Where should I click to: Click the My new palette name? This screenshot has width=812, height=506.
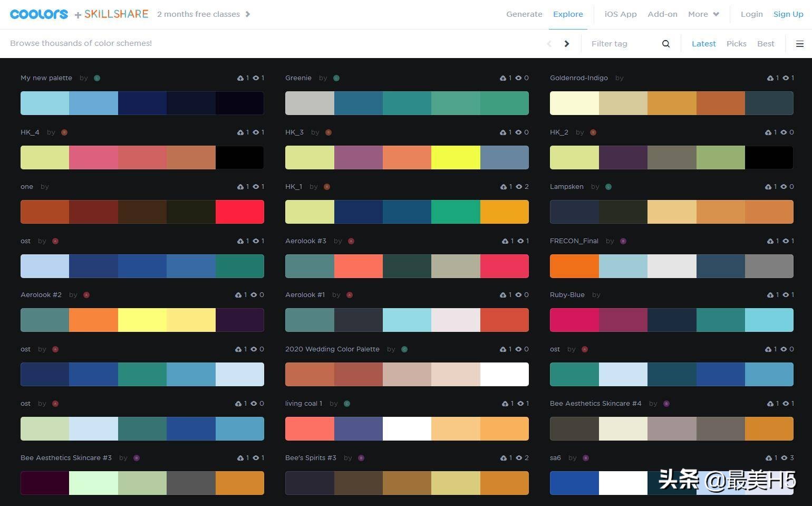(46, 78)
